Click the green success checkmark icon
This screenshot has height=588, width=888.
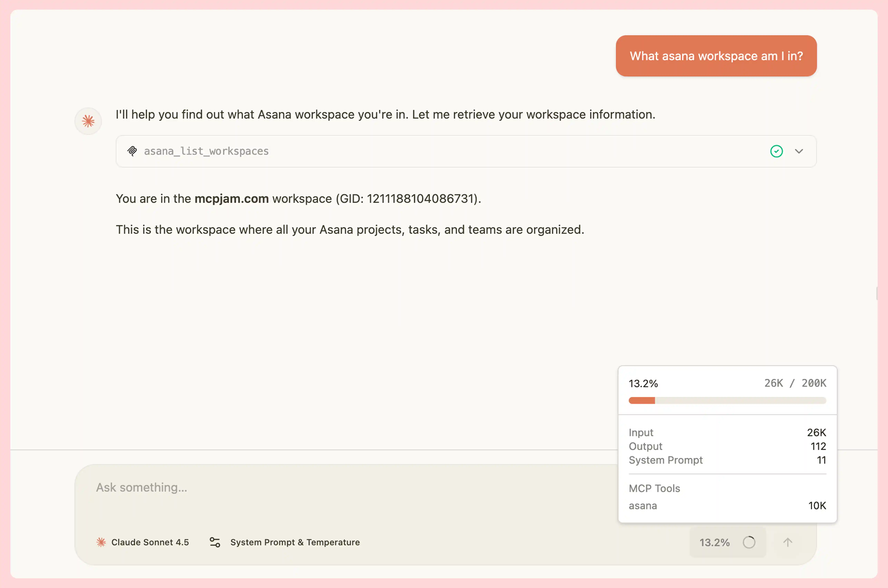pyautogui.click(x=776, y=151)
